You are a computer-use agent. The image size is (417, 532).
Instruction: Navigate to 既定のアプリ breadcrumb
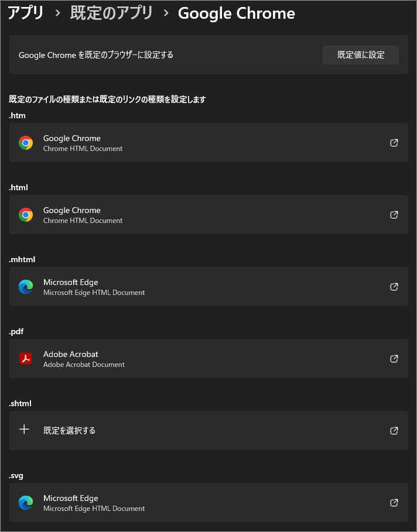pyautogui.click(x=111, y=13)
